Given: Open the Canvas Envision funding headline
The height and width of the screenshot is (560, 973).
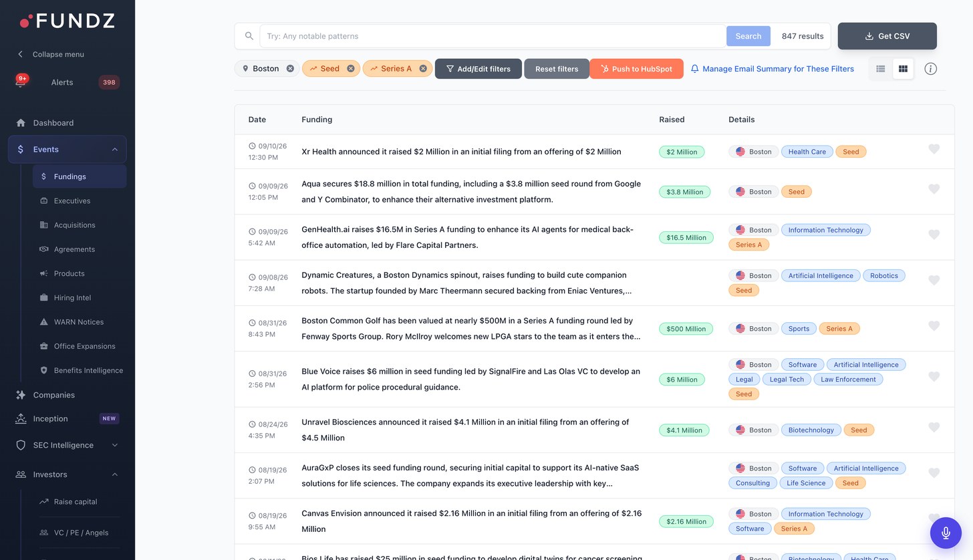Looking at the screenshot, I should click(471, 521).
